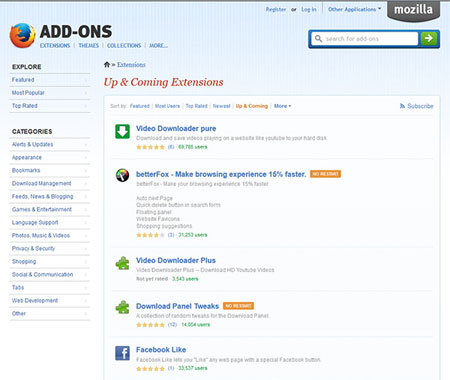Open Social & Communication category

point(50,275)
